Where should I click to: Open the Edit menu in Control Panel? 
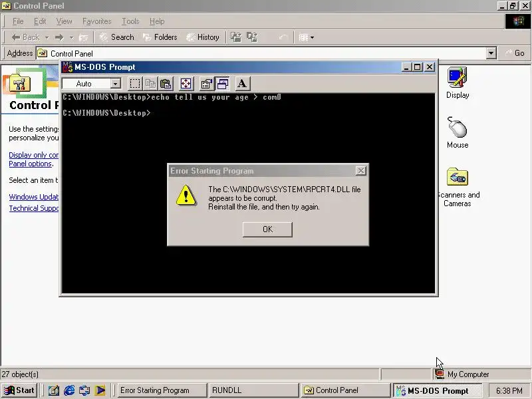click(x=40, y=21)
